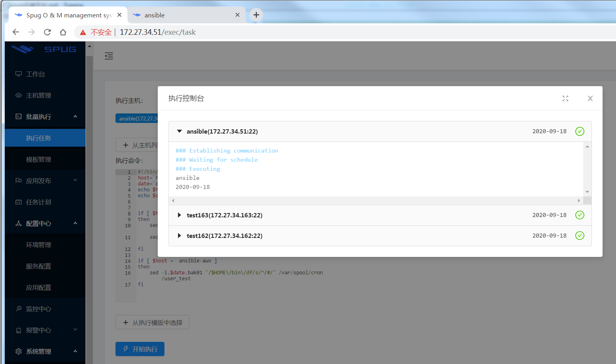Collapse the 系统管理 menu group
The width and height of the screenshot is (616, 364).
(45, 351)
